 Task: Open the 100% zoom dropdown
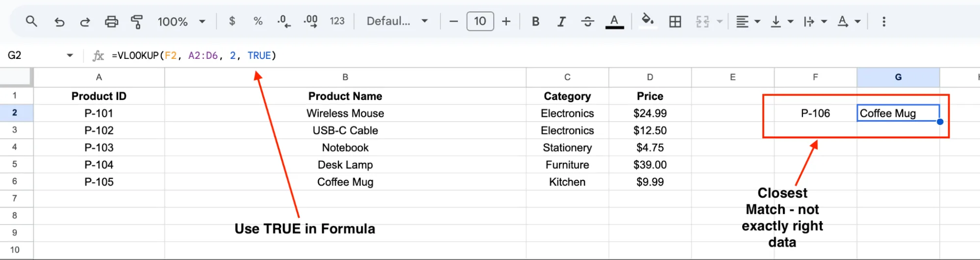[x=181, y=22]
